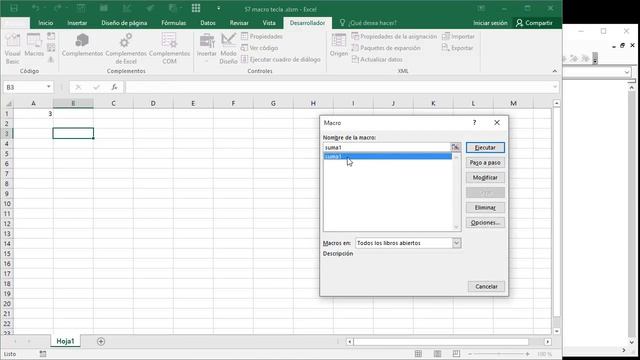Click the Save icon in title bar

14,9
